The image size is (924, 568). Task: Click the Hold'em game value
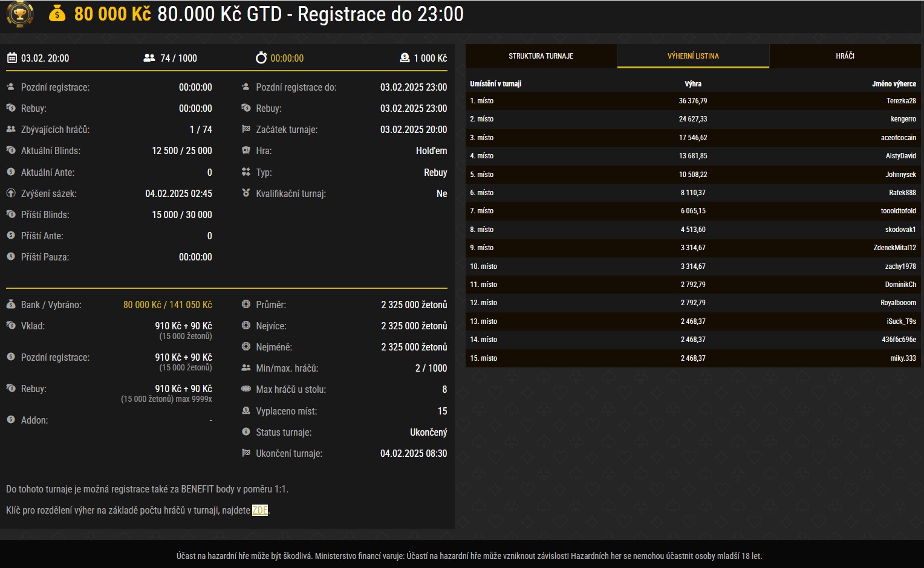[432, 150]
